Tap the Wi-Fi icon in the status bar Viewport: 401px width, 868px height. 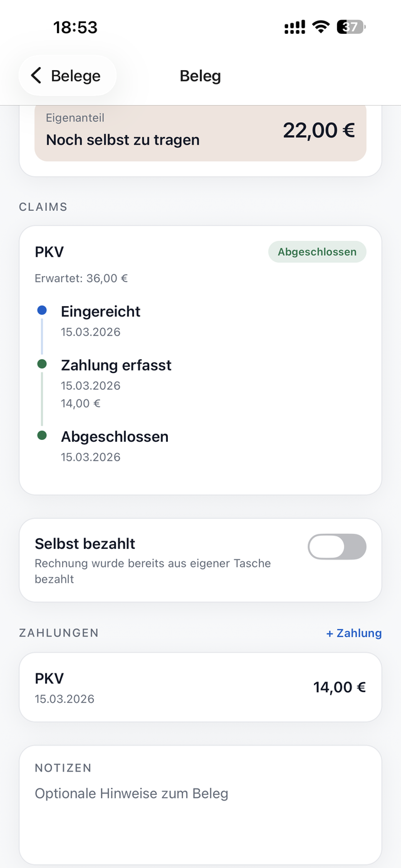pyautogui.click(x=320, y=27)
